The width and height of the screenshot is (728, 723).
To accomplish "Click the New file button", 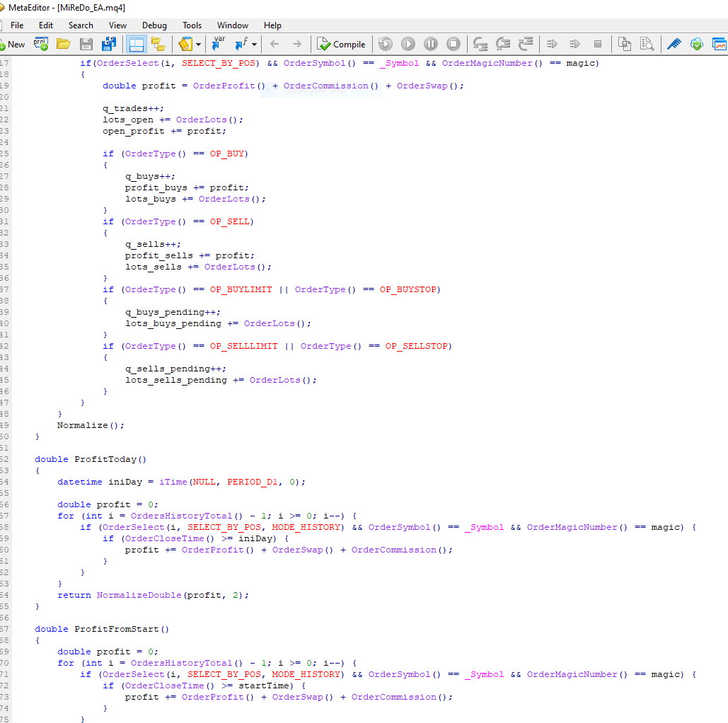I will pos(13,44).
